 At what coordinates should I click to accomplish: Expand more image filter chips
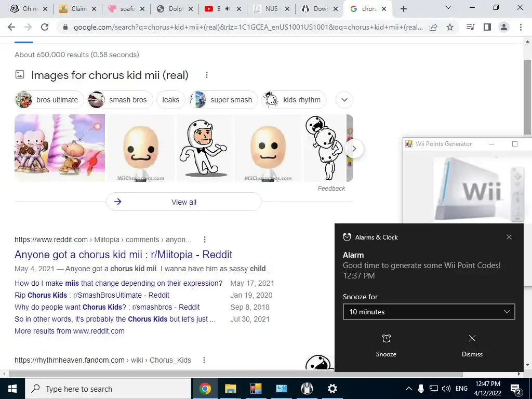pyautogui.click(x=344, y=100)
